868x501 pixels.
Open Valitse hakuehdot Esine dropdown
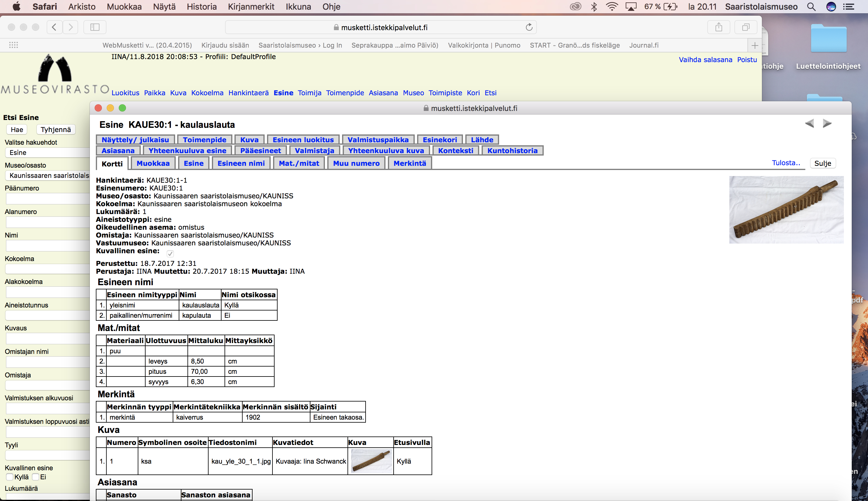tap(48, 153)
